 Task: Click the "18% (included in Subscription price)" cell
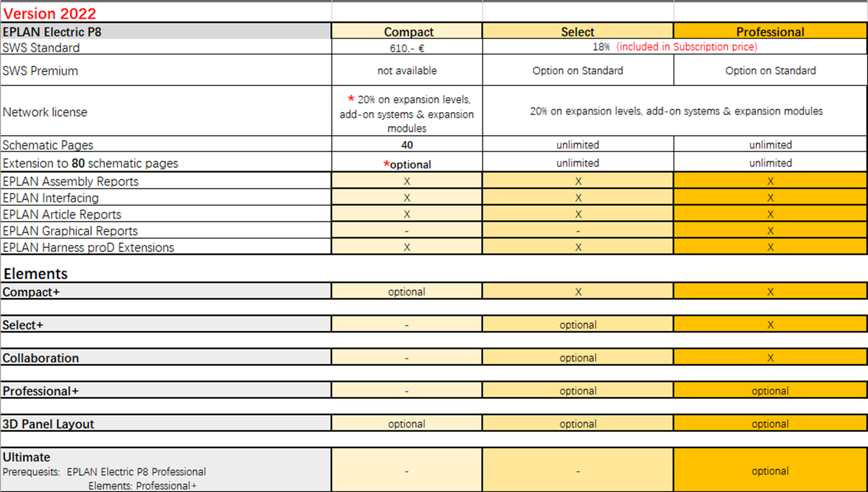click(675, 47)
